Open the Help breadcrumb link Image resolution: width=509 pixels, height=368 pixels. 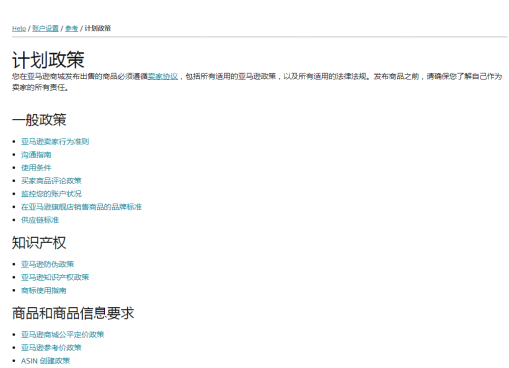19,29
